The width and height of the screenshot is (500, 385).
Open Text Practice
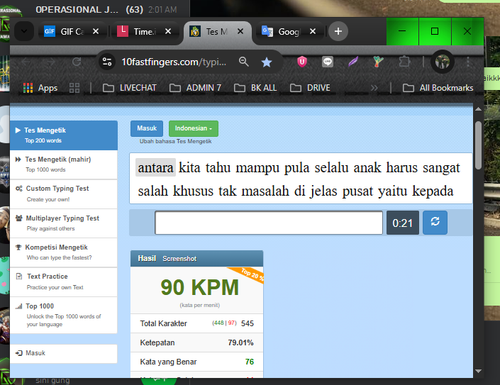(64, 282)
